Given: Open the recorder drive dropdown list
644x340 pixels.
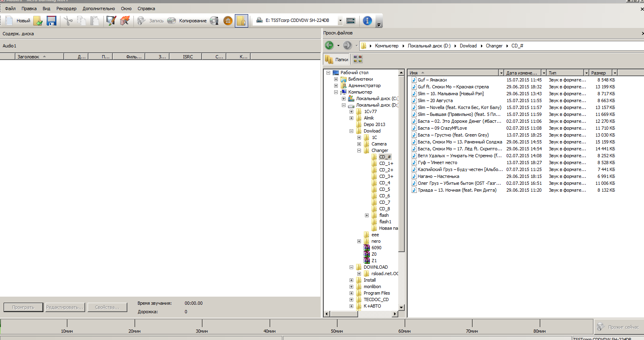Looking at the screenshot, I should (x=340, y=21).
